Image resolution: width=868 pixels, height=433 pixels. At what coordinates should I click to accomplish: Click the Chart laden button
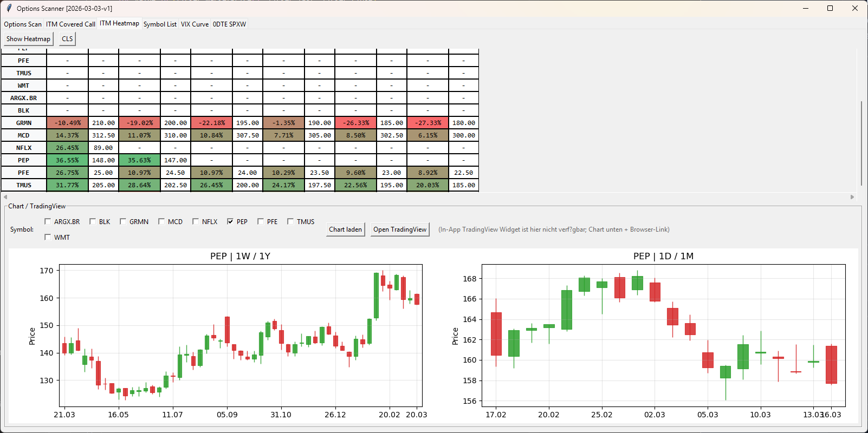point(345,229)
